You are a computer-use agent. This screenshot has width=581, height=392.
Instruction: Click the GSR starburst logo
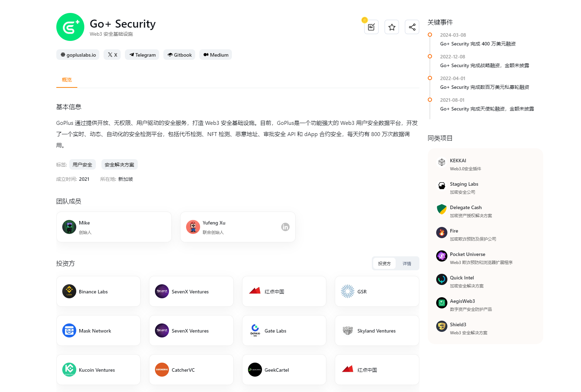pos(348,291)
